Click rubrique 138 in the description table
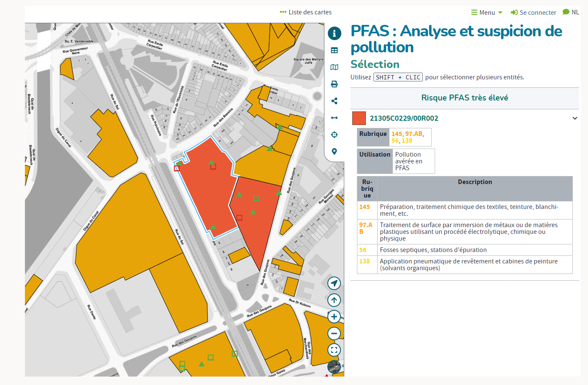 (x=365, y=261)
